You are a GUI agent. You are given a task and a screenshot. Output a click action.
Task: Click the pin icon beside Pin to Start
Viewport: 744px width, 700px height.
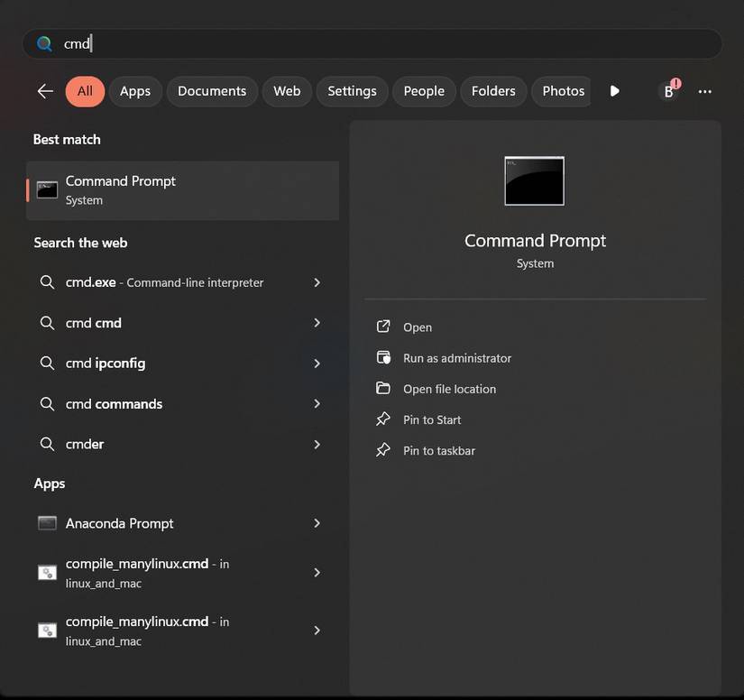tap(383, 419)
